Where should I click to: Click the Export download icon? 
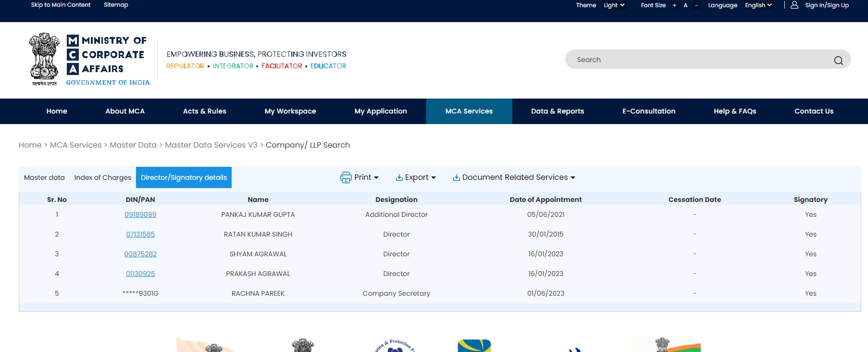[x=399, y=177]
